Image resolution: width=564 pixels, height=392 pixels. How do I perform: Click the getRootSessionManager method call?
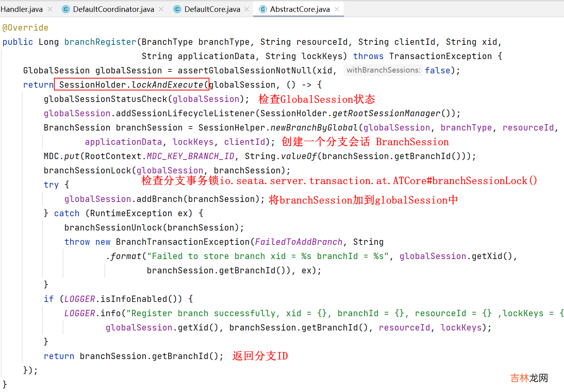point(386,113)
